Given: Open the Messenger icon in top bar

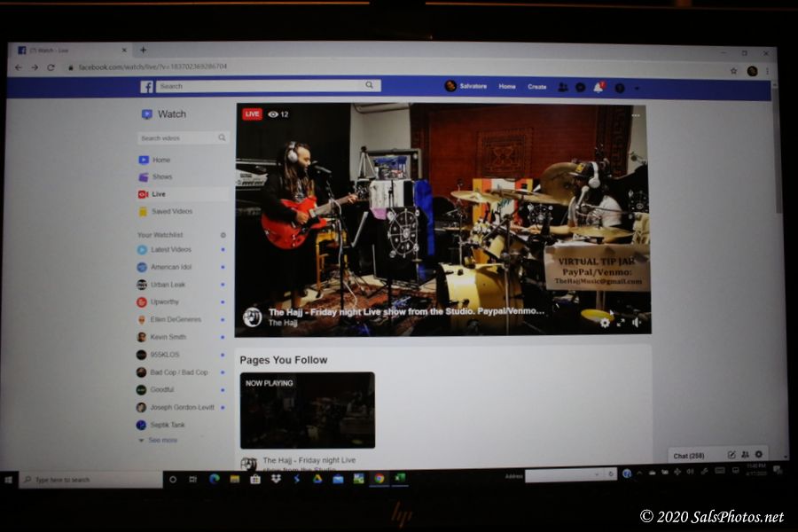Looking at the screenshot, I should coord(581,87).
